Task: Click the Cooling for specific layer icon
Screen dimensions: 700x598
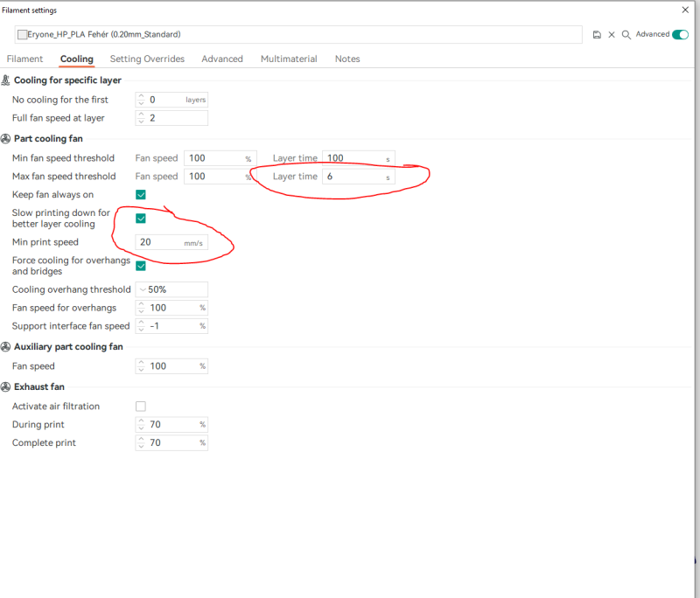Action: (x=5, y=80)
